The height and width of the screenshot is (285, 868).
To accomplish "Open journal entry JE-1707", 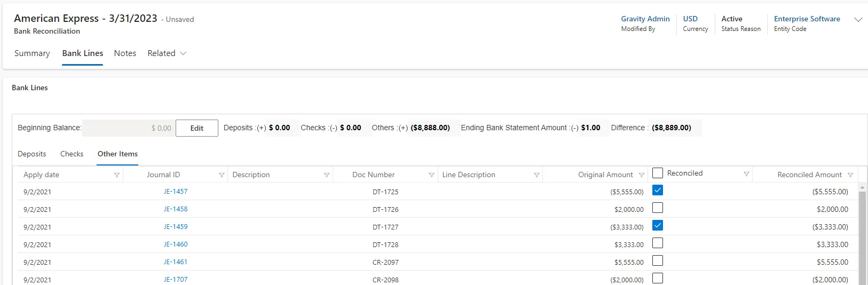I will [x=176, y=279].
